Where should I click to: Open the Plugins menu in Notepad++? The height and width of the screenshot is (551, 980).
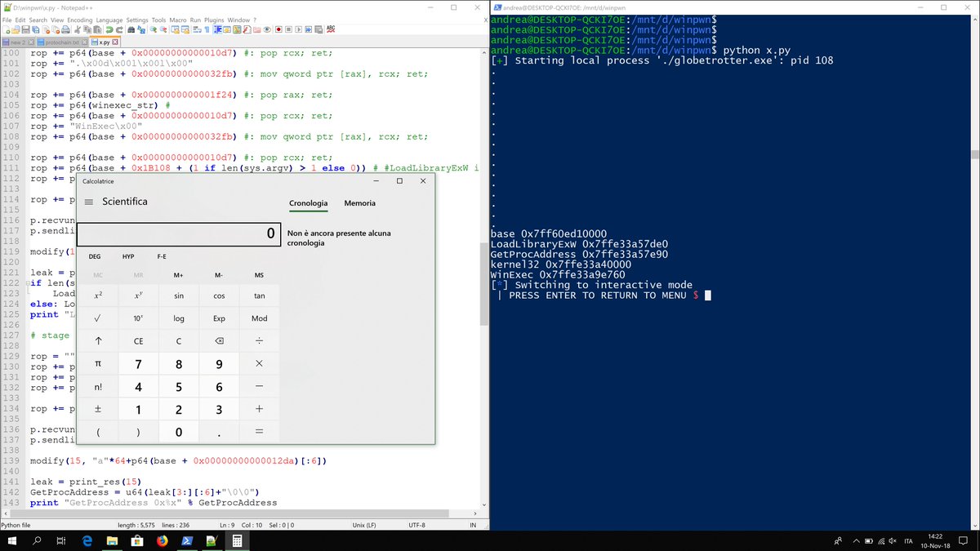coord(213,19)
